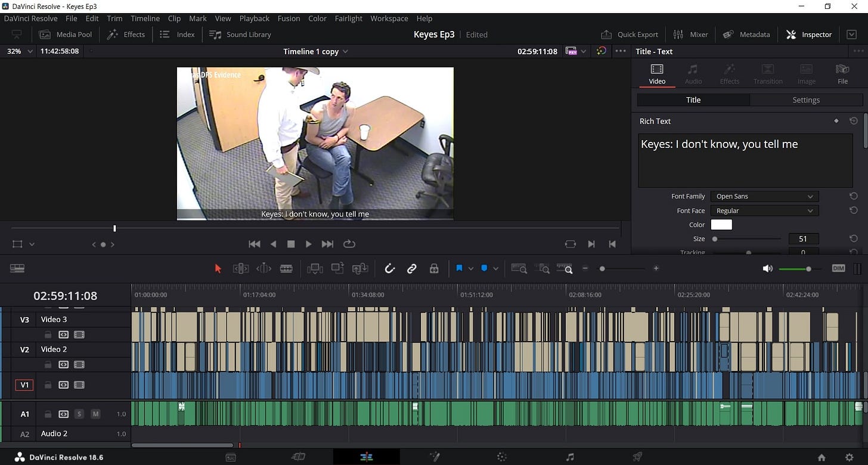Click the white text Color swatch
This screenshot has height=465, width=868.
721,225
